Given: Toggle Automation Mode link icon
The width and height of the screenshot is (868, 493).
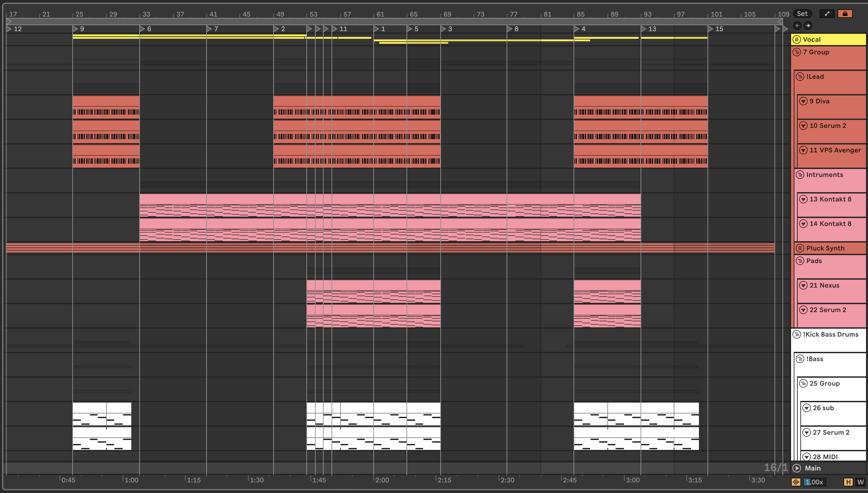Looking at the screenshot, I should tap(827, 14).
